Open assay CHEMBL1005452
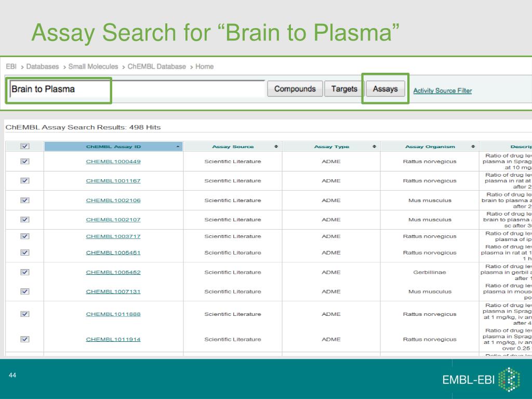This screenshot has height=399, width=532. (x=113, y=272)
